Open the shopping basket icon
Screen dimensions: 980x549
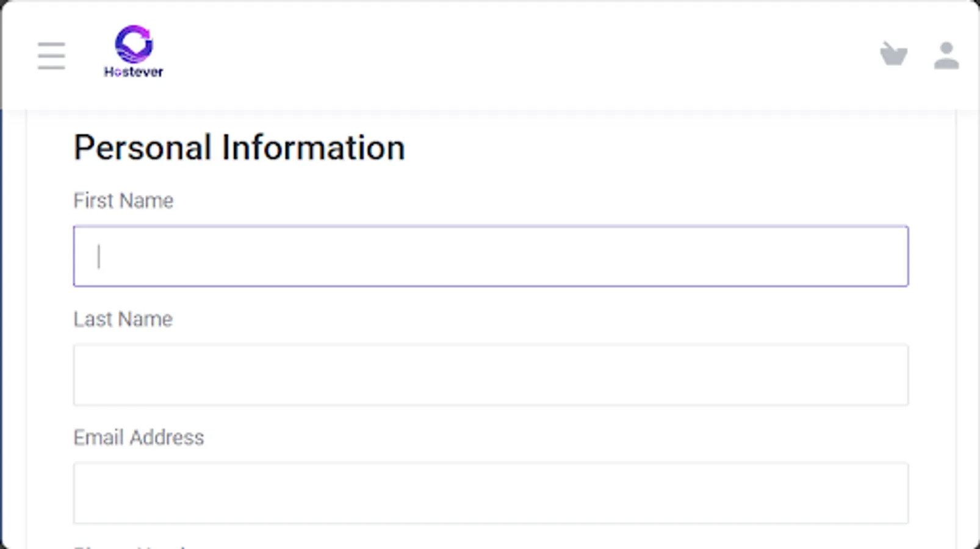893,54
